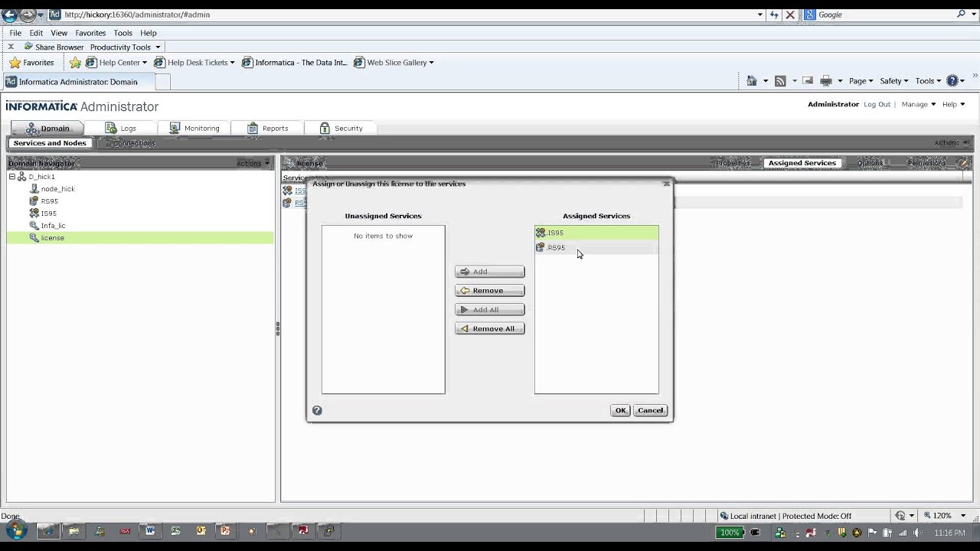Open the File menu
The height and width of the screenshot is (551, 980).
coord(15,33)
